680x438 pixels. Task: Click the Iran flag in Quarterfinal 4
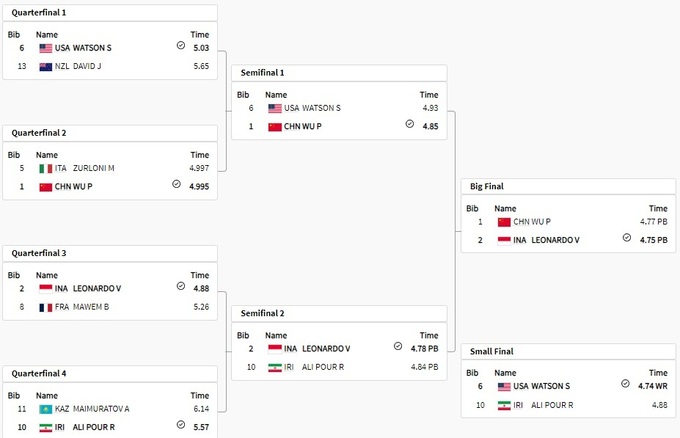tap(45, 427)
